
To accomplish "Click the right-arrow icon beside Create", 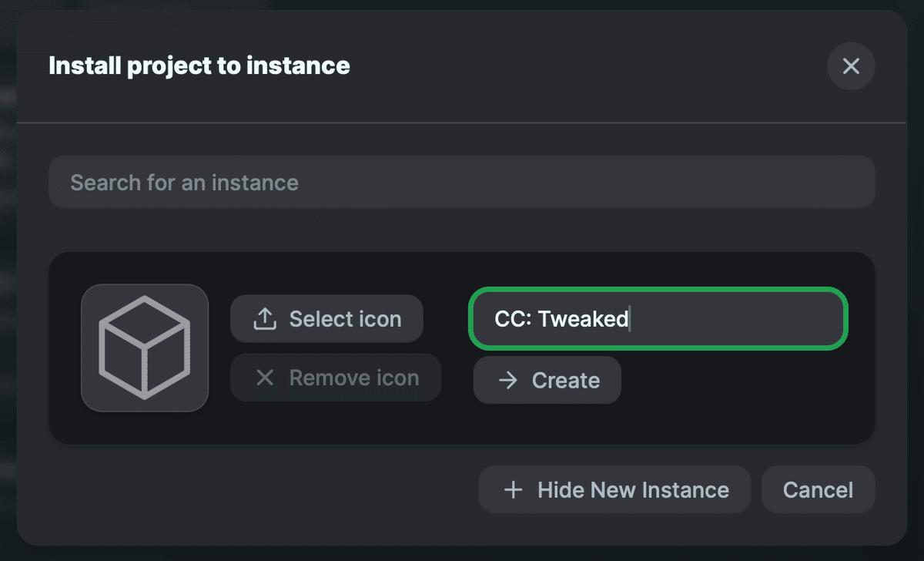I will 507,380.
